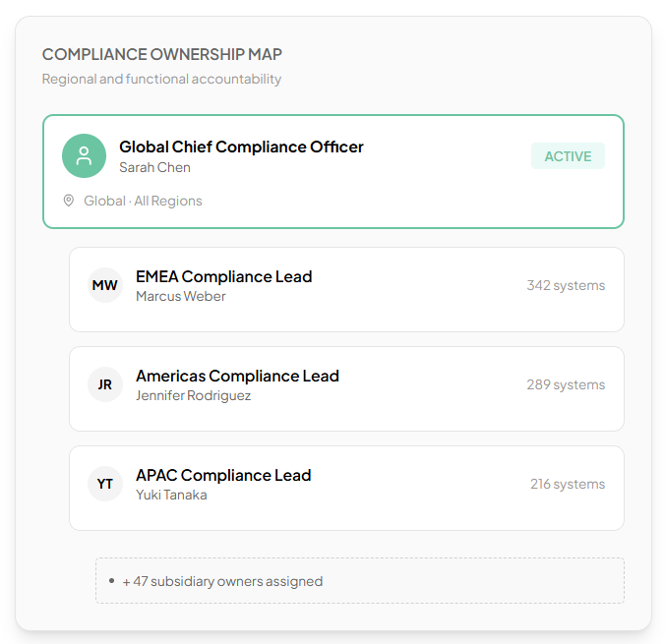Click the green person icon for Sarah Chen

(84, 155)
